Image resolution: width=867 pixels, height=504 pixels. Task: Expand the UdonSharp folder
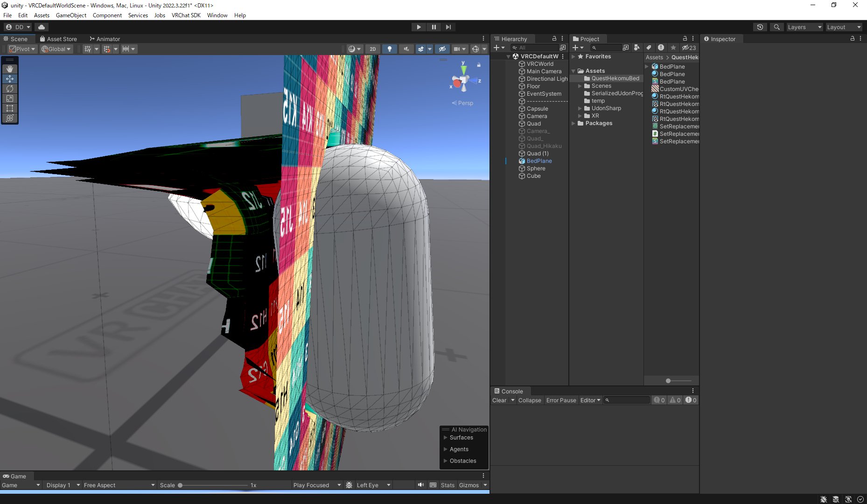click(580, 108)
